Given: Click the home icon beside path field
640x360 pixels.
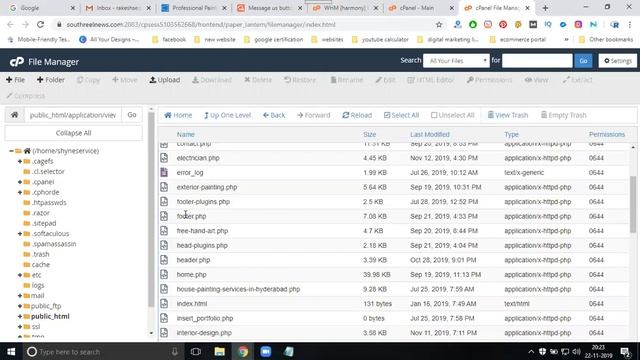Looking at the screenshot, I should pos(15,115).
